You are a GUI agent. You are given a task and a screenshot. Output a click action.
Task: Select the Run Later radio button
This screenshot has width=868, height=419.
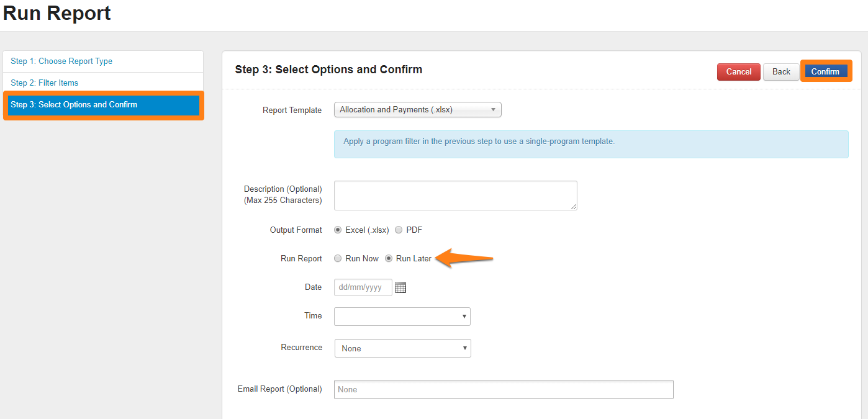pyautogui.click(x=389, y=259)
